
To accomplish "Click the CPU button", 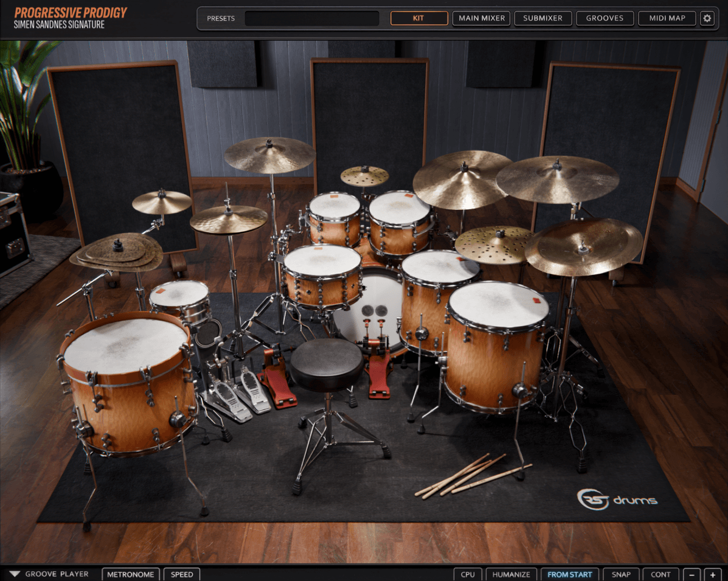I will (x=468, y=574).
